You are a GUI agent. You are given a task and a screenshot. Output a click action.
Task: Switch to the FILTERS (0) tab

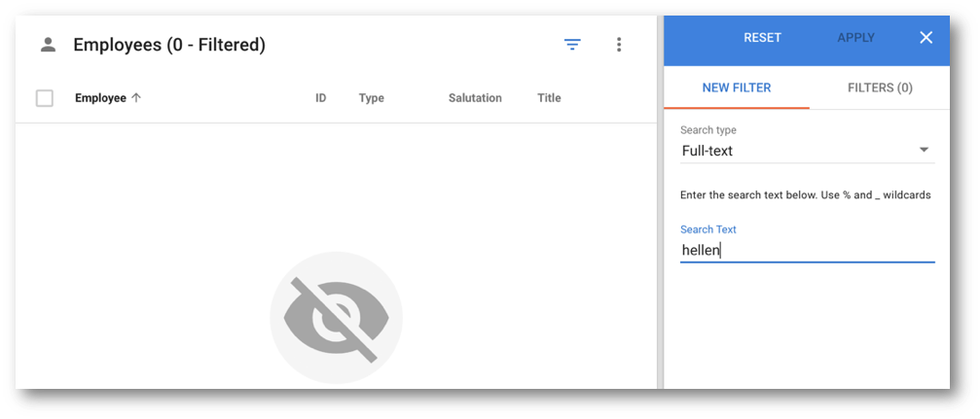click(x=880, y=88)
